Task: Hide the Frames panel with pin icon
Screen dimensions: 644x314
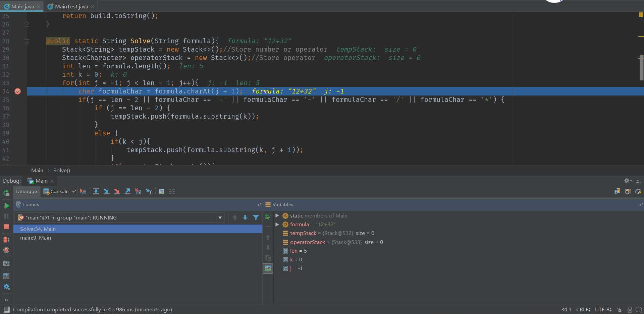Action: [259, 204]
